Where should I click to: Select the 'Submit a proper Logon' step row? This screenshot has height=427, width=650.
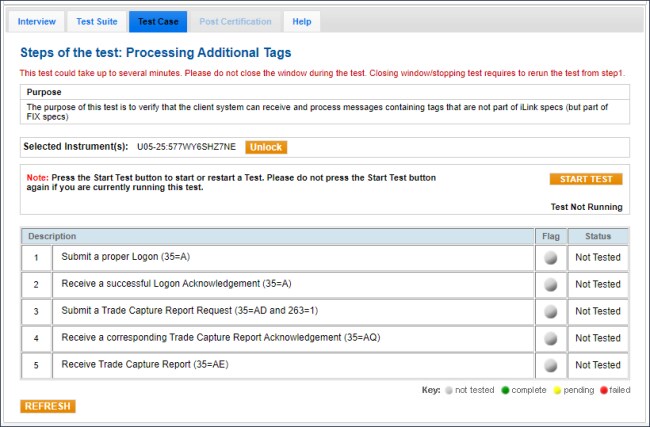pyautogui.click(x=292, y=258)
